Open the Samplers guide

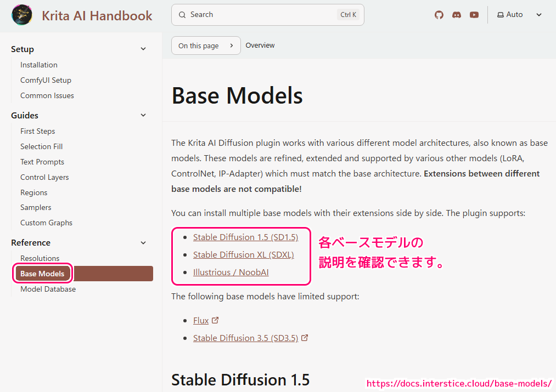pyautogui.click(x=36, y=207)
